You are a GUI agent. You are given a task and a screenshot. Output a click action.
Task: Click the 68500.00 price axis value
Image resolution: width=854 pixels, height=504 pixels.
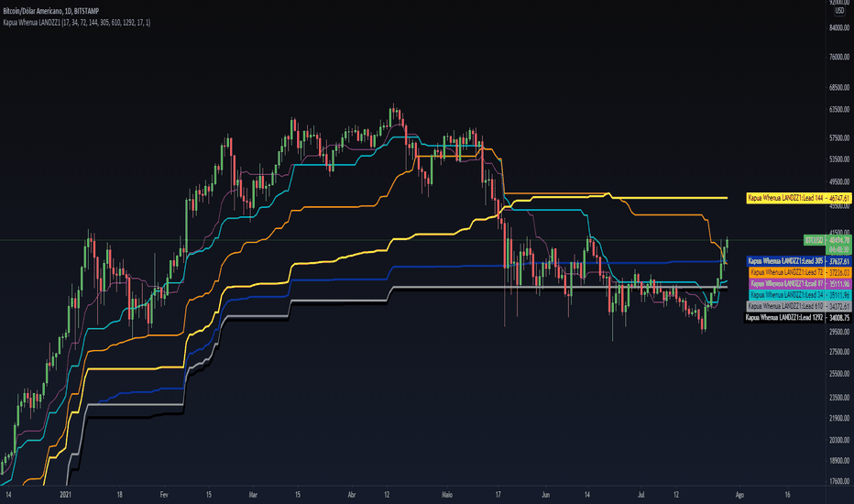click(x=839, y=87)
